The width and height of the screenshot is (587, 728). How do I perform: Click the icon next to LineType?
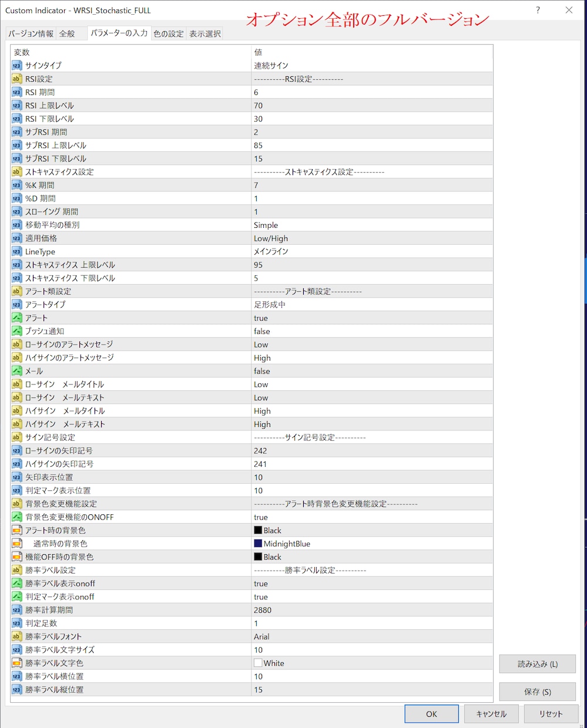click(x=16, y=251)
